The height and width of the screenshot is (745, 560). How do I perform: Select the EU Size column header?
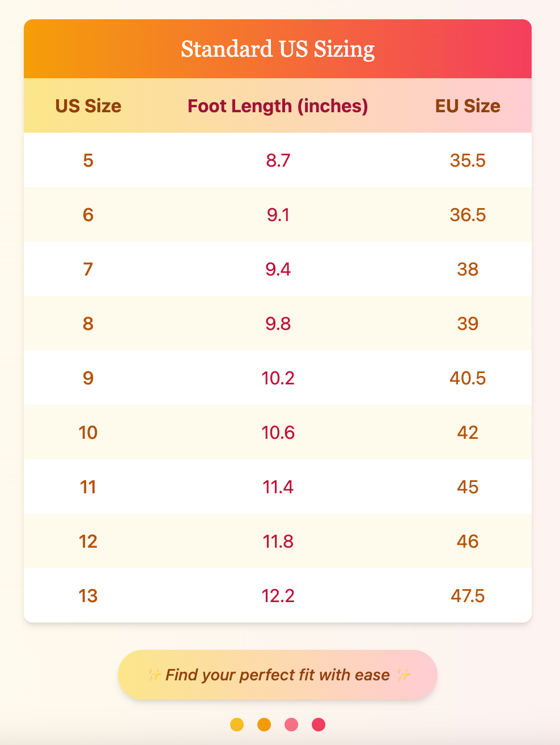[x=468, y=106]
